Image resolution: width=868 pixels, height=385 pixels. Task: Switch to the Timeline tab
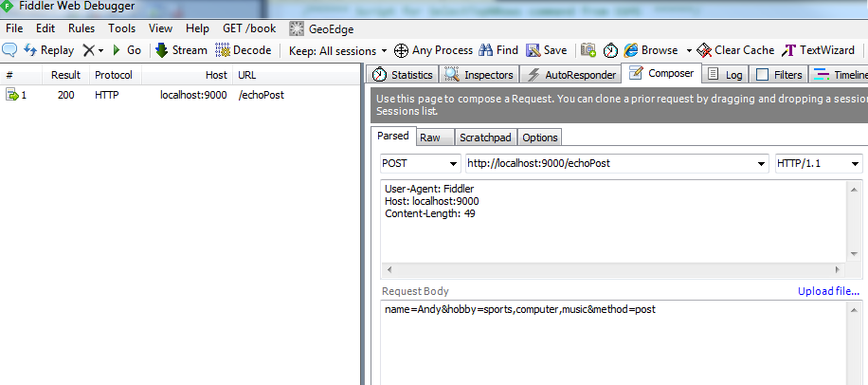tap(839, 74)
